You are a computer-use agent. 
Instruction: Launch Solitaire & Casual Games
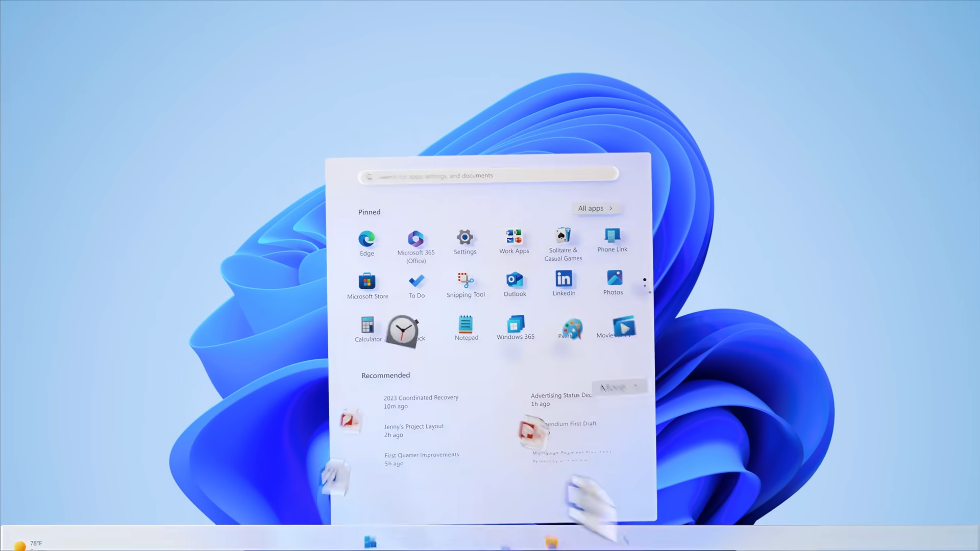coord(563,236)
